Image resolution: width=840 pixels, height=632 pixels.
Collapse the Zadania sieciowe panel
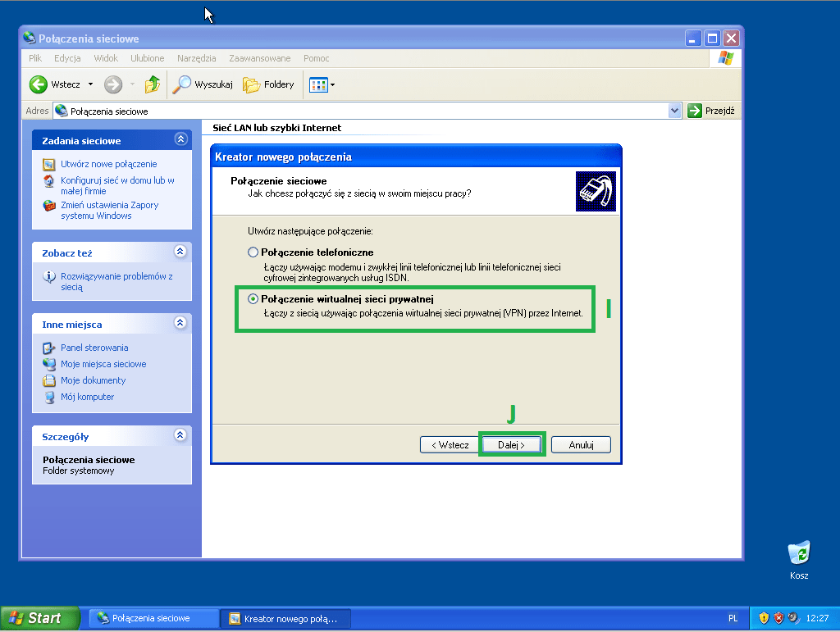pos(181,139)
